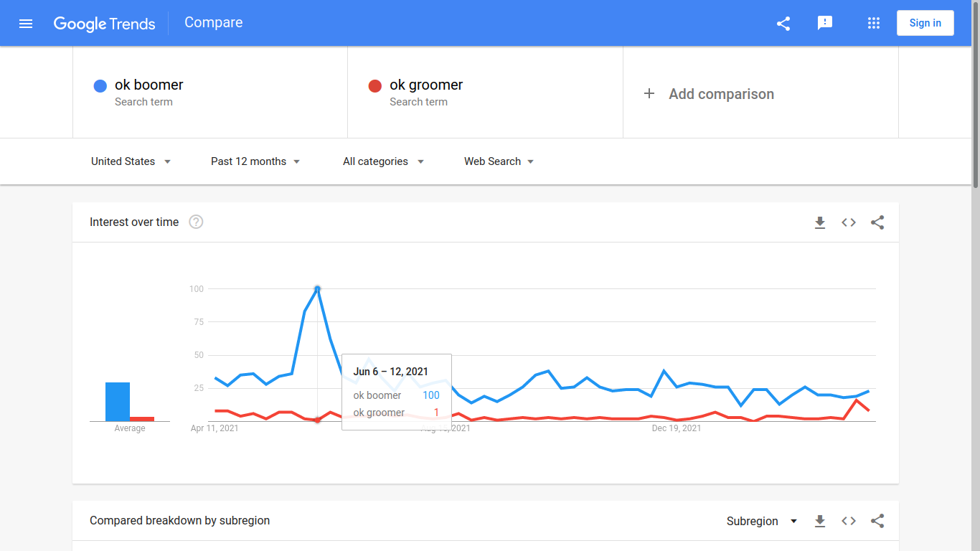Open the Subregion dropdown
Image resolution: width=980 pixels, height=551 pixels.
[762, 521]
